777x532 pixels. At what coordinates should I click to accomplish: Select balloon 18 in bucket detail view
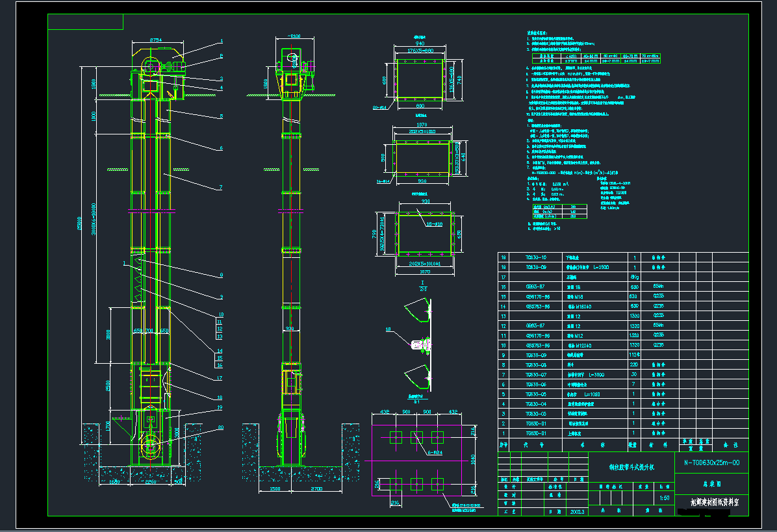pos(388,330)
